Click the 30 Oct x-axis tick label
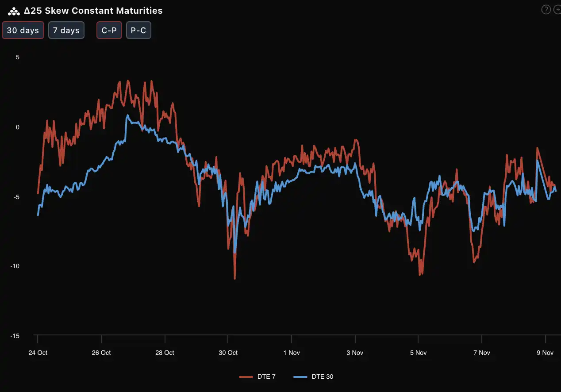Viewport: 561px width, 392px height. click(x=228, y=353)
